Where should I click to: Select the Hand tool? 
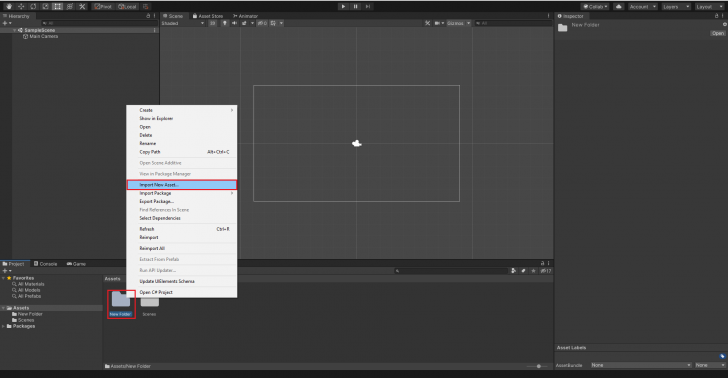[9, 7]
